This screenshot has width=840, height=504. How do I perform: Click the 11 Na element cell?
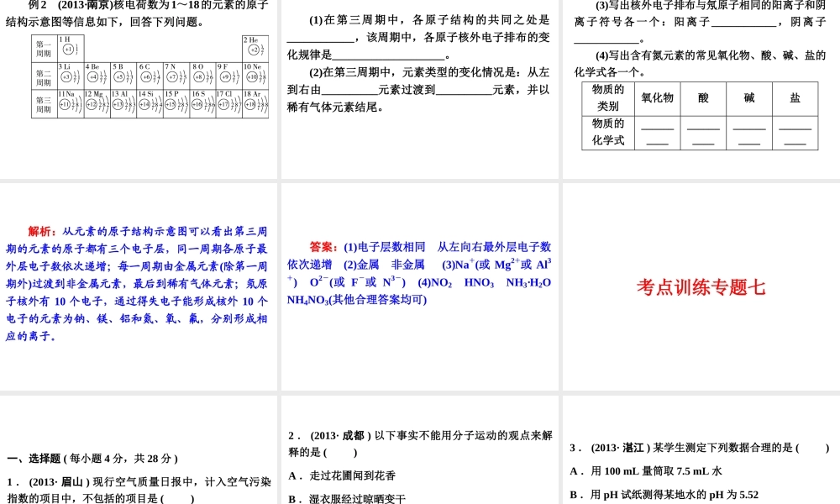coord(71,102)
